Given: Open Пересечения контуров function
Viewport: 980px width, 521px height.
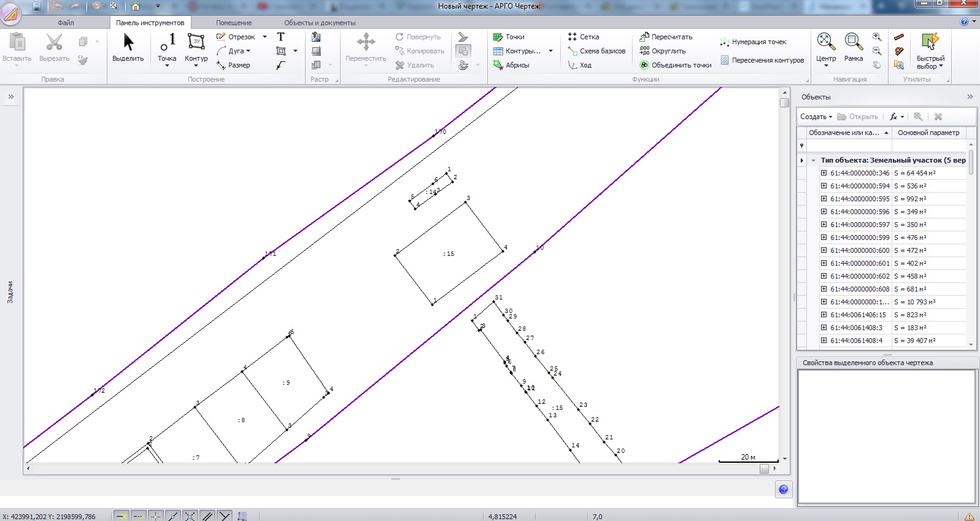Looking at the screenshot, I should pyautogui.click(x=762, y=60).
